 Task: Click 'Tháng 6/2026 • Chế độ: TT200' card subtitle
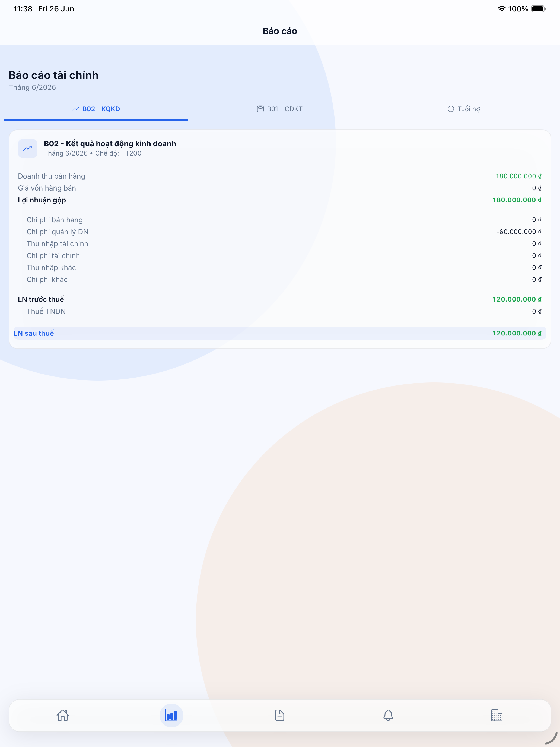pyautogui.click(x=93, y=153)
